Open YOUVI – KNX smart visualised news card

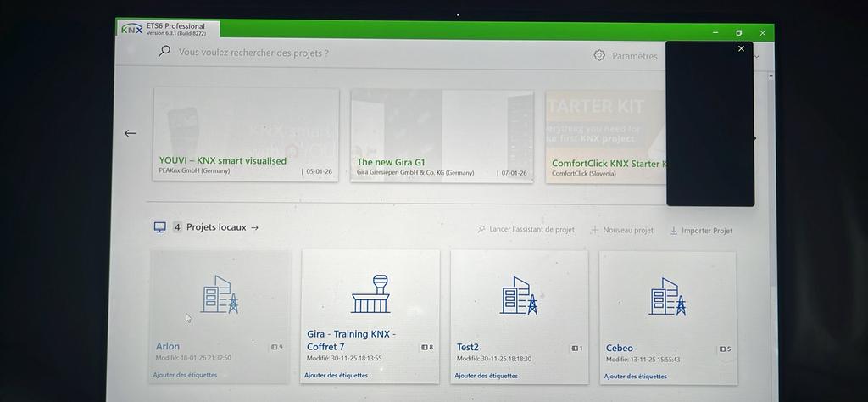pos(246,135)
